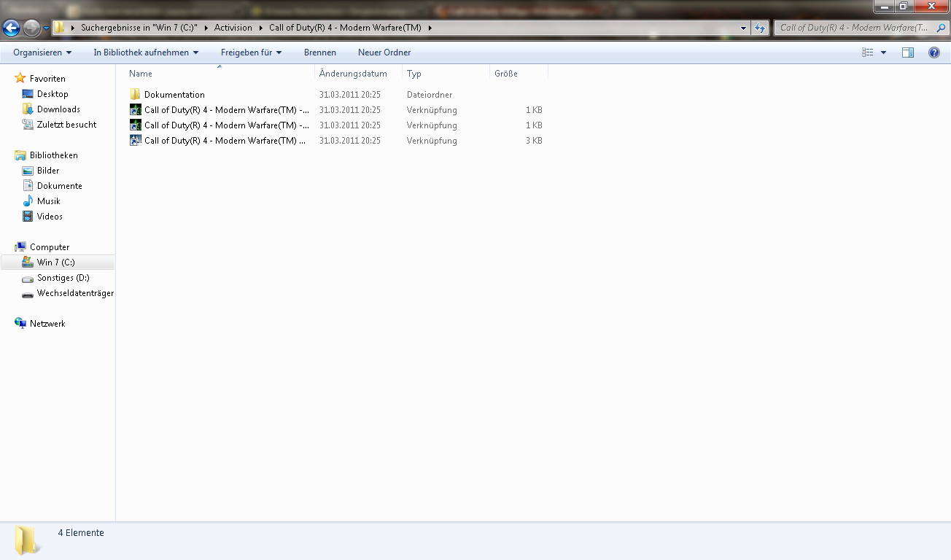
Task: Minimize the Explorer window
Action: coord(884,6)
